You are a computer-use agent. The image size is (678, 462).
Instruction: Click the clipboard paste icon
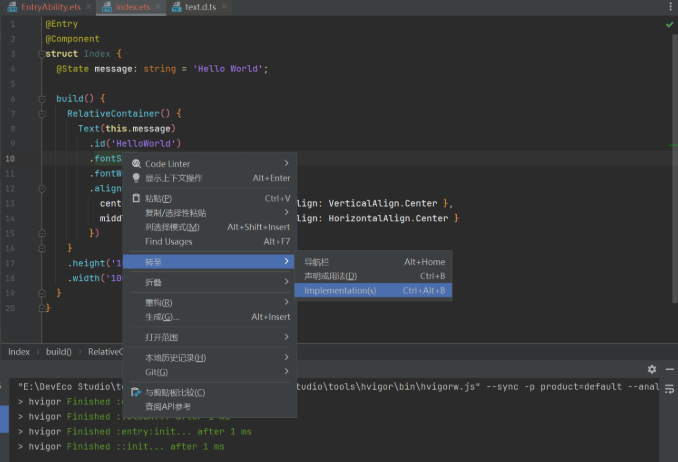[x=136, y=198]
